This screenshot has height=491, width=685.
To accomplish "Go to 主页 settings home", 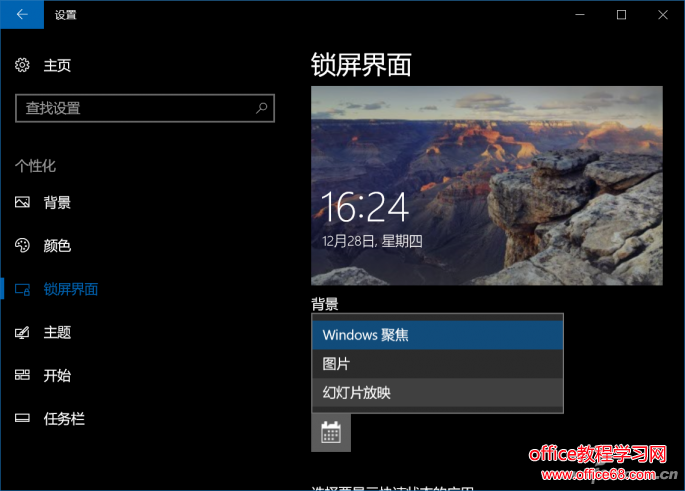I will tap(57, 66).
